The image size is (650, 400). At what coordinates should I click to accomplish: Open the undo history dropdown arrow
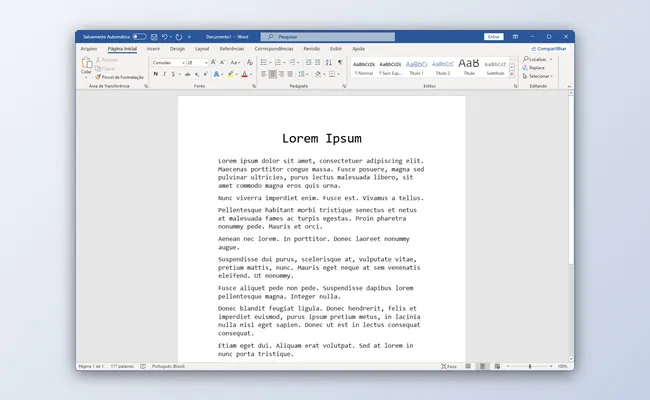170,37
